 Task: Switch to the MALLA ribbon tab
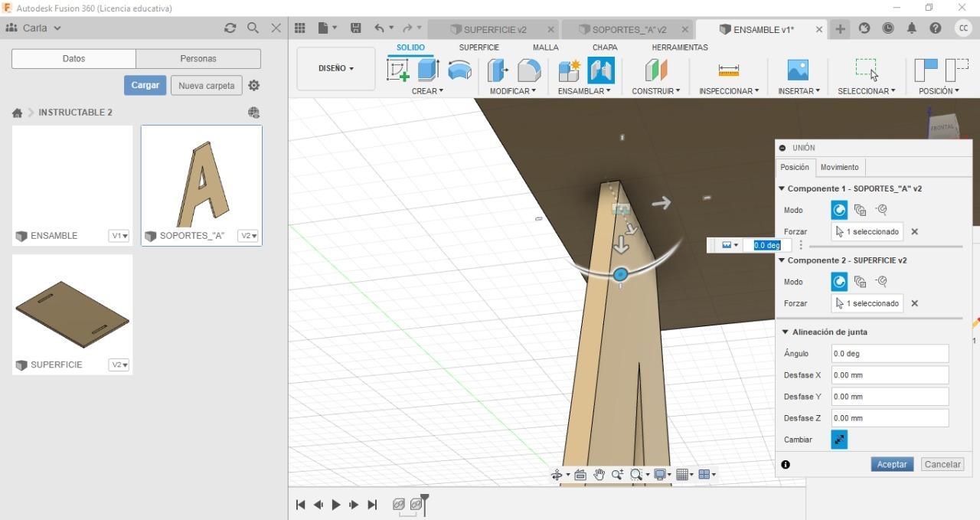click(x=546, y=47)
